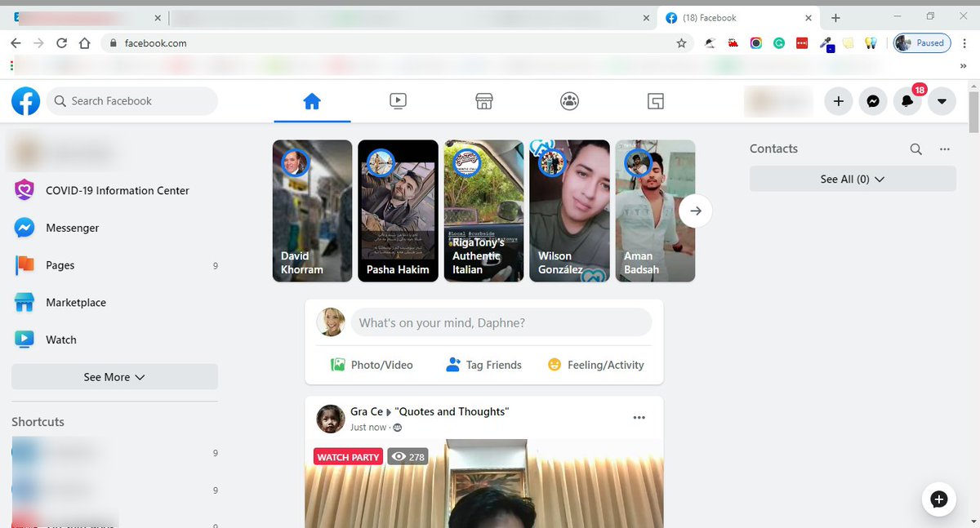
Task: Open the post options three-dot menu
Action: tap(639, 418)
